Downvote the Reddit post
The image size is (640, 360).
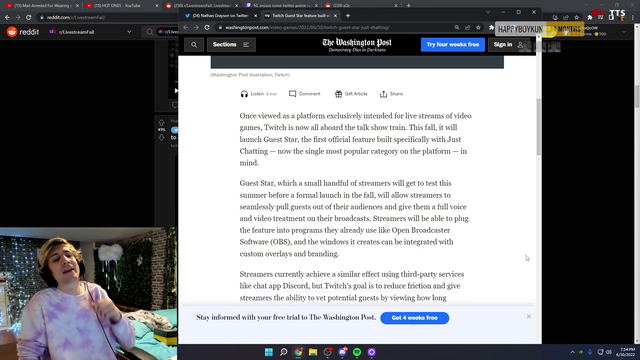[x=162, y=138]
